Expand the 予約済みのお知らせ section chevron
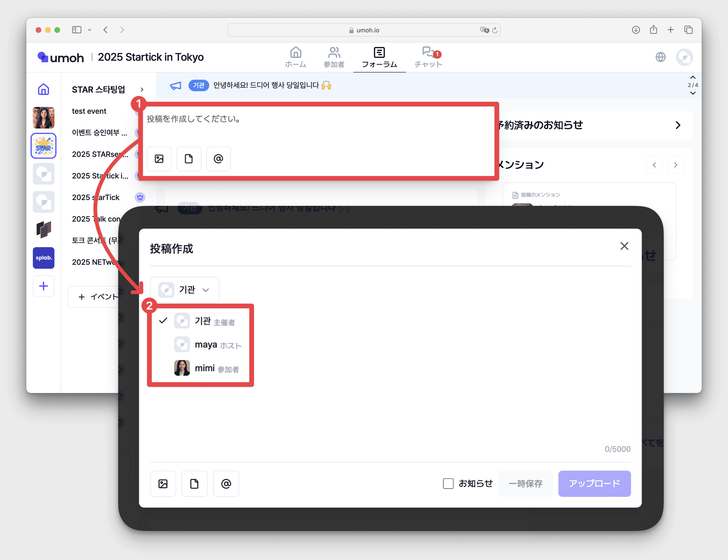Image resolution: width=728 pixels, height=560 pixels. point(678,125)
